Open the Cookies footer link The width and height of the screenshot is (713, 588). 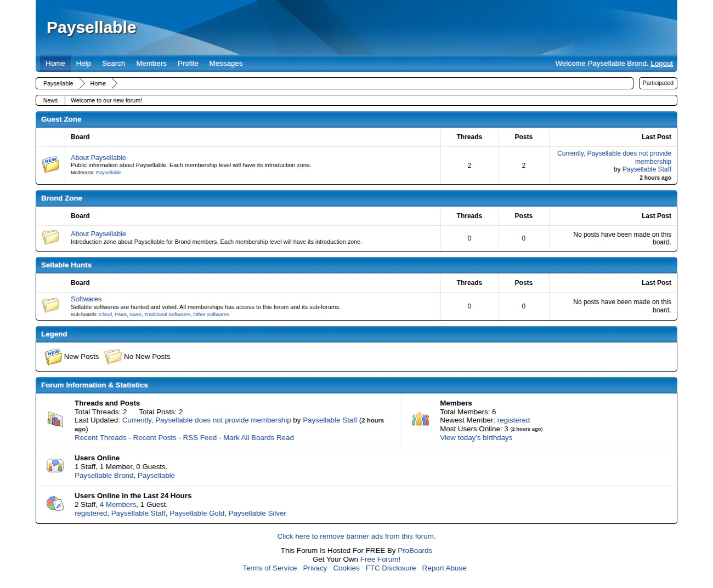pyautogui.click(x=347, y=568)
